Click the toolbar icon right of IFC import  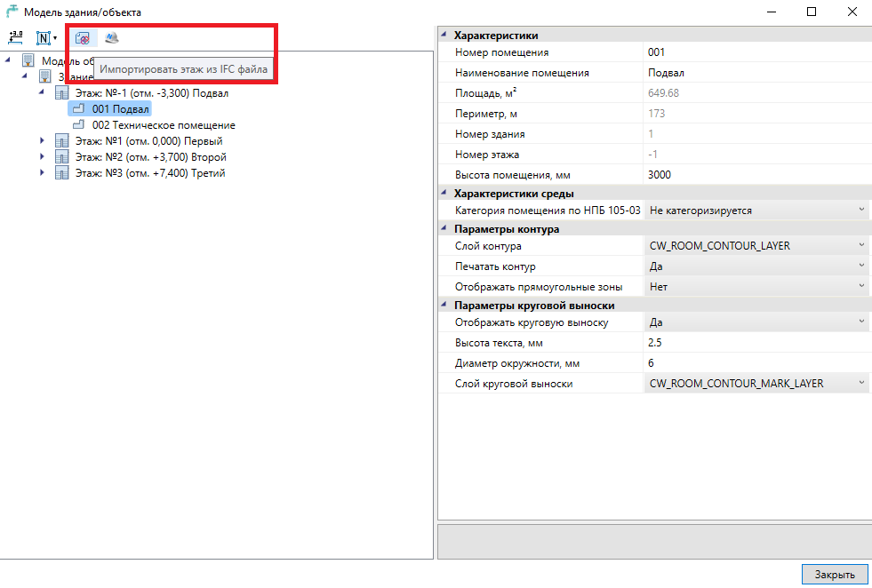[112, 38]
